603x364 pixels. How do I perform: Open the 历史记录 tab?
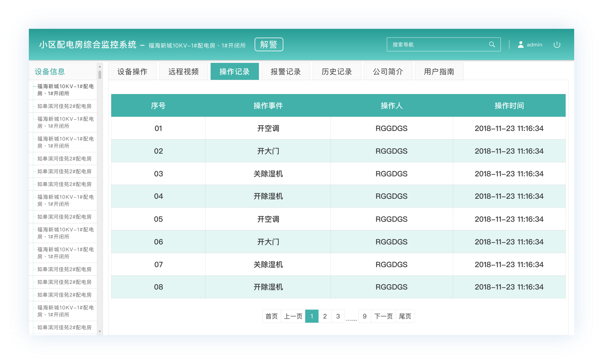click(x=337, y=72)
